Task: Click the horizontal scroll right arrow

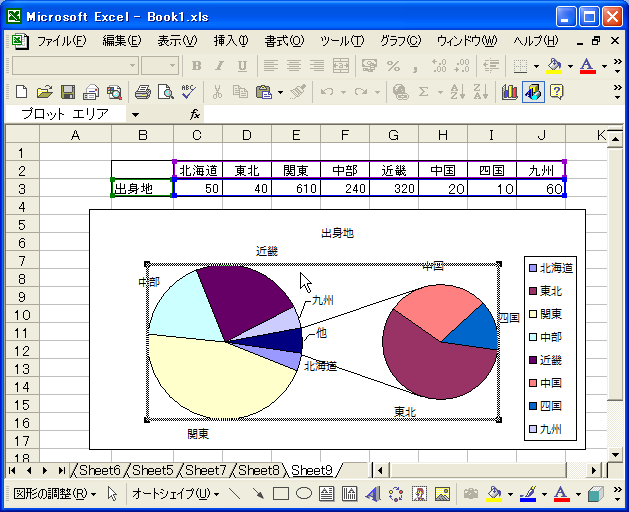Action: point(594,470)
